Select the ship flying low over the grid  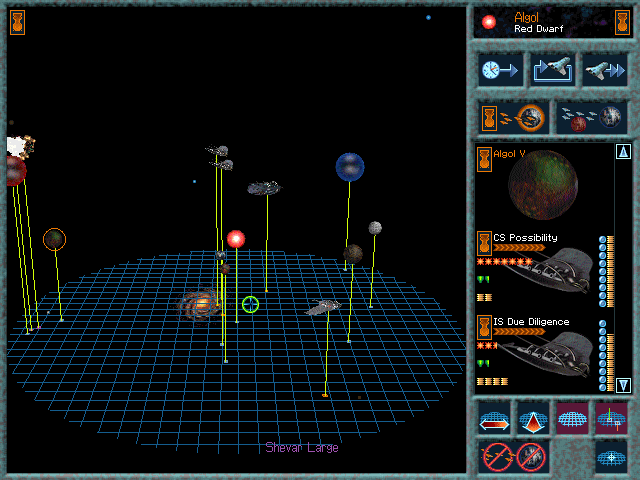[x=323, y=307]
